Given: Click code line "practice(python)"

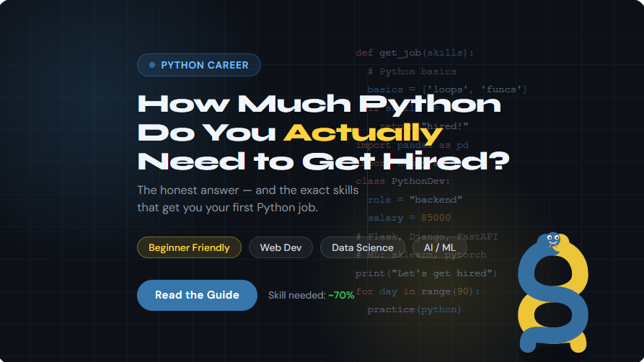Looking at the screenshot, I should 414,309.
